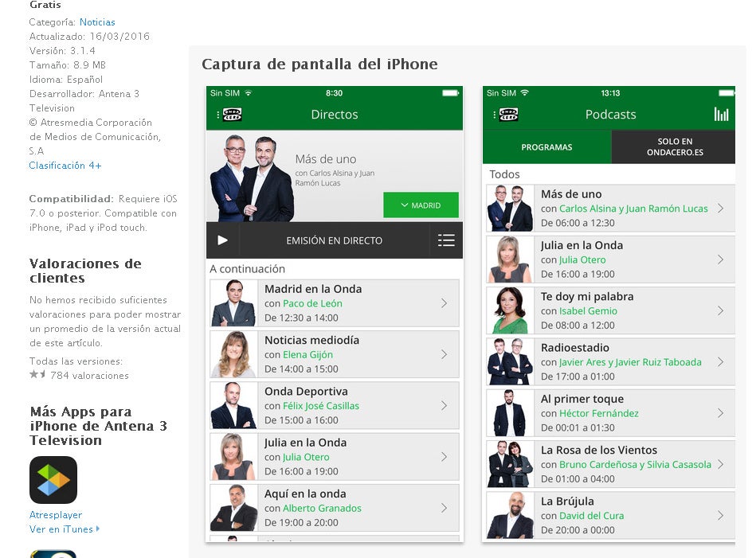756x558 pixels.
Task: Open the list icon beside Emisión en directo
Action: coord(446,240)
